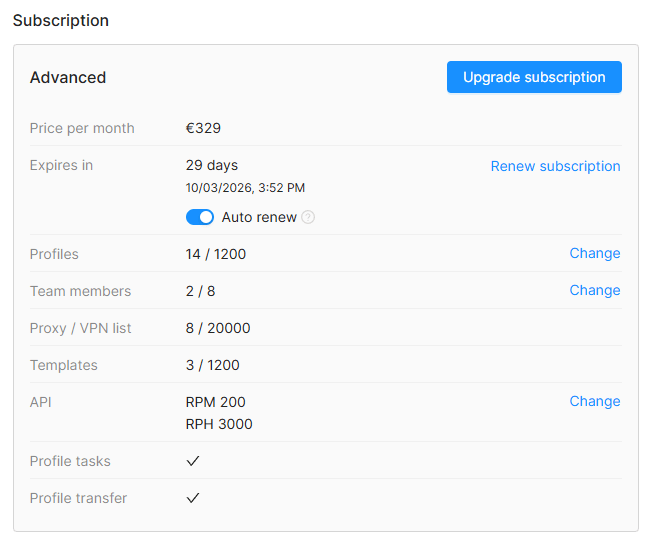Click the 29 days expiry value
The width and height of the screenshot is (653, 547).
pos(212,165)
